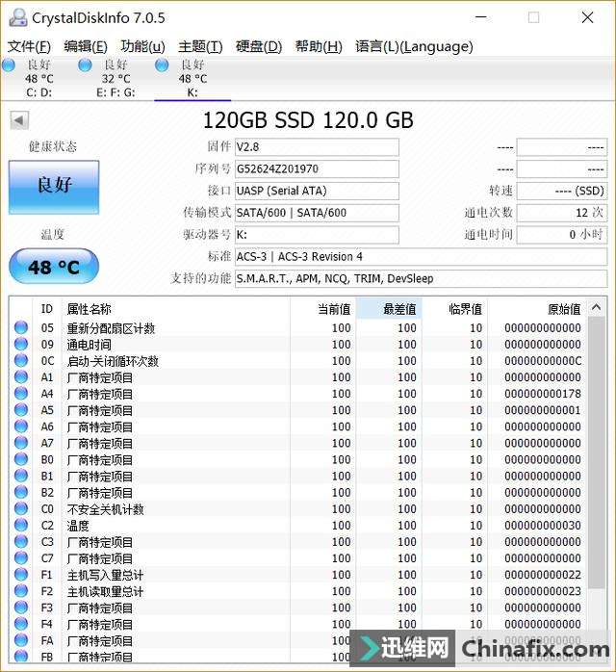Select the 启动-关闭循环次数 attribute name
This screenshot has width=616, height=672.
pyautogui.click(x=113, y=361)
